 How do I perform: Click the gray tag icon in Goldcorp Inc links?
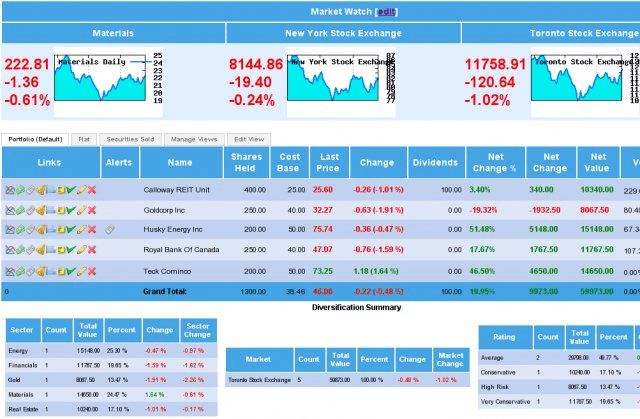(x=30, y=210)
